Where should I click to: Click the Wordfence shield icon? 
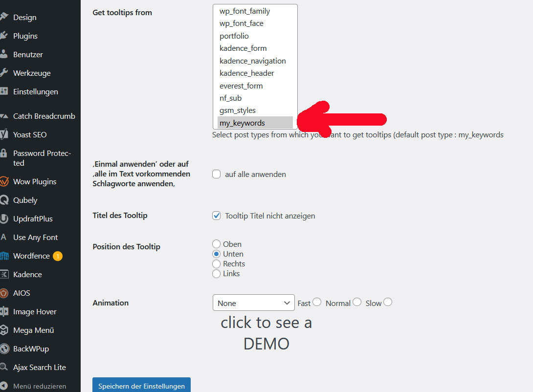[4, 256]
